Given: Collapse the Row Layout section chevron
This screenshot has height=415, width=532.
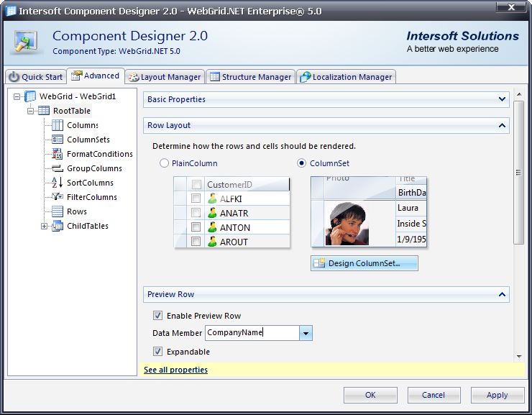Looking at the screenshot, I should click(x=502, y=126).
